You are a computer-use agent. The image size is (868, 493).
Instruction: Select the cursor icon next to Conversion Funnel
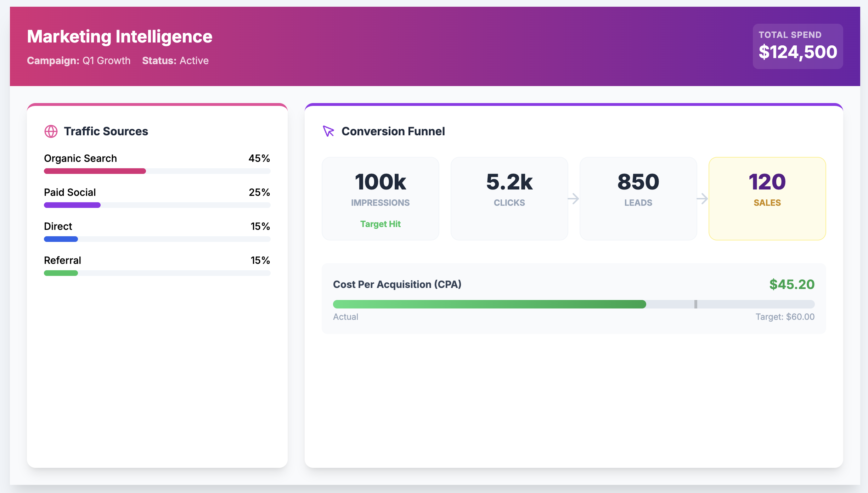click(328, 131)
